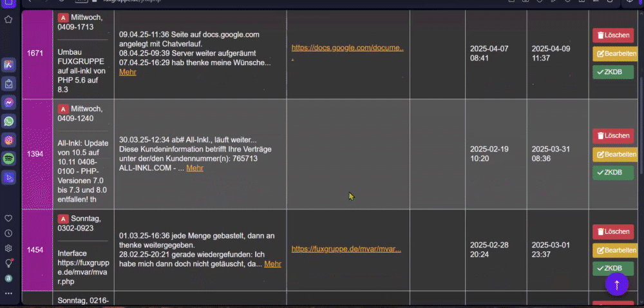
Task: Click title 'All-Inkl: Update von 10.5'
Action: tap(82, 171)
